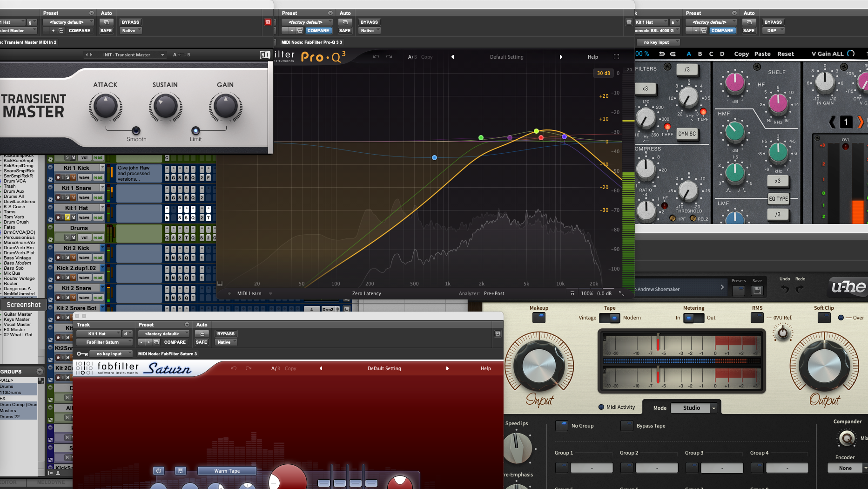Open the Encoder None dropdown
The height and width of the screenshot is (489, 868).
(x=848, y=468)
